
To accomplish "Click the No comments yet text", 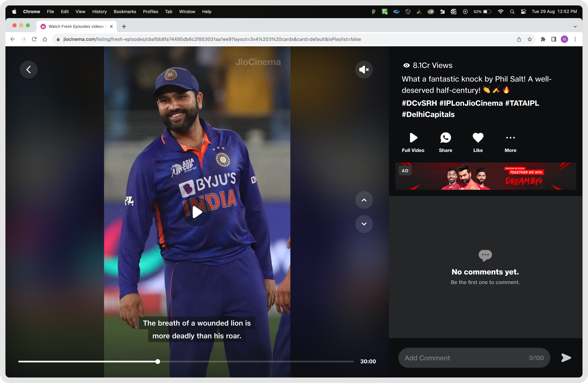I will pos(485,272).
